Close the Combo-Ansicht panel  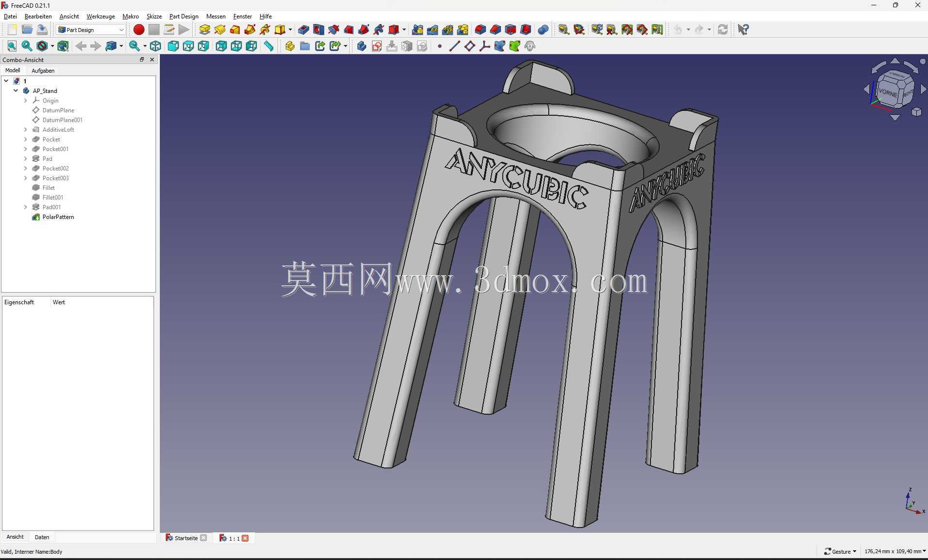(152, 60)
